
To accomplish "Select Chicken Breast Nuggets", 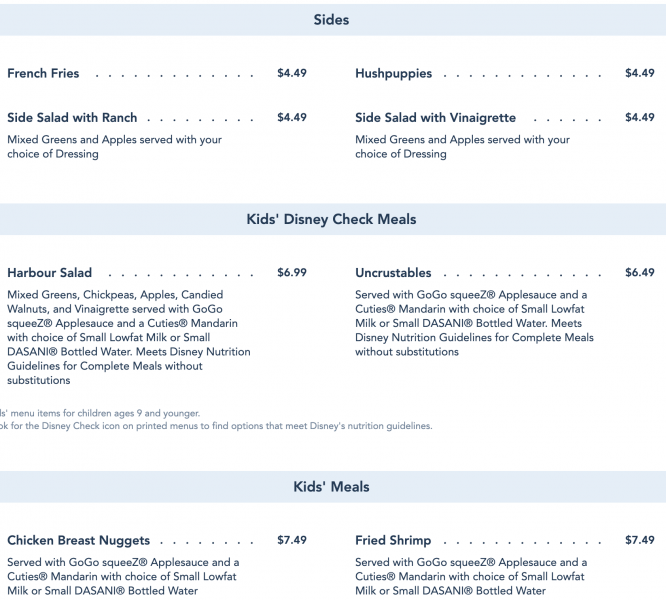I will coord(79,541).
